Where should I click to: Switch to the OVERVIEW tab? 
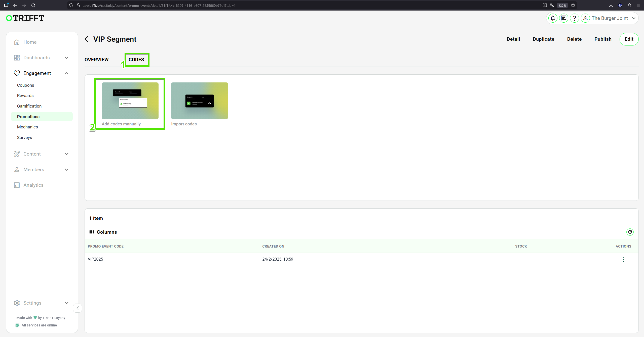(x=96, y=60)
